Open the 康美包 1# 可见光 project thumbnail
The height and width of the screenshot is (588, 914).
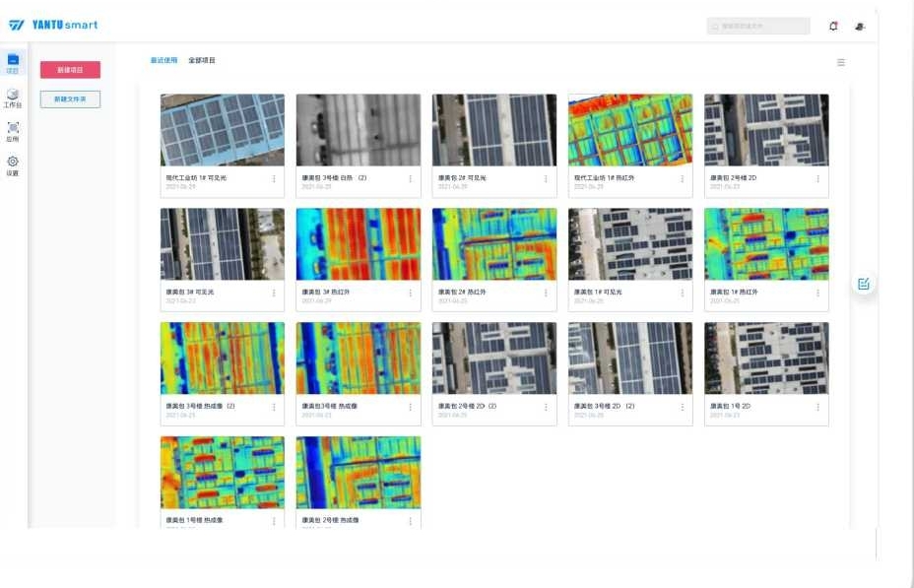coord(630,244)
